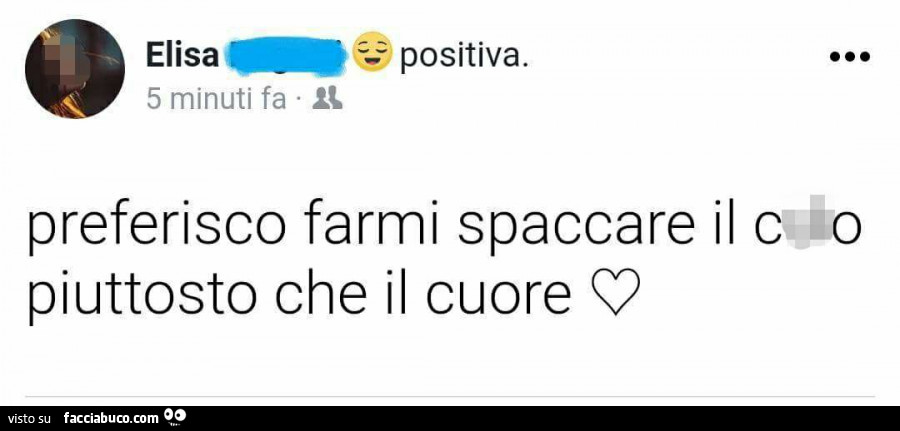
Task: Click the black footer bar
Action: coord(450,418)
